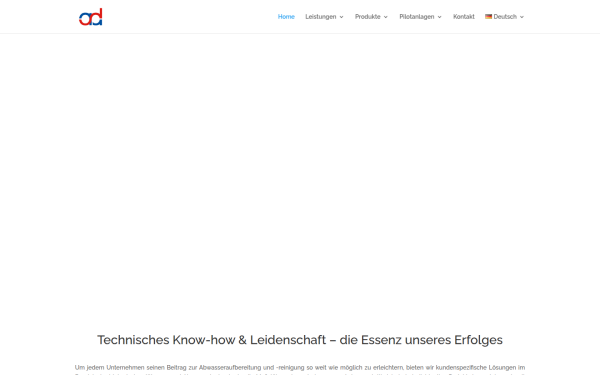This screenshot has height=375, width=600.
Task: Expand the Produkte dropdown chevron
Action: pyautogui.click(x=386, y=17)
